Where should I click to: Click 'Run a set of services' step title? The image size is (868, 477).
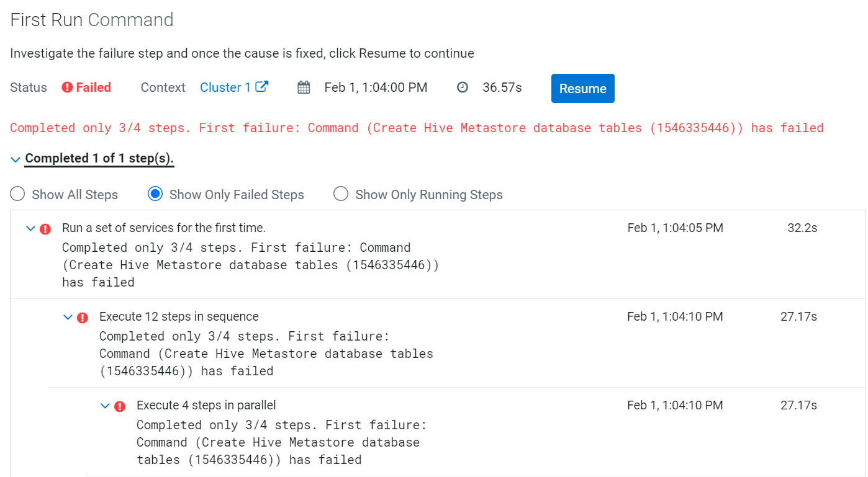pyautogui.click(x=164, y=228)
